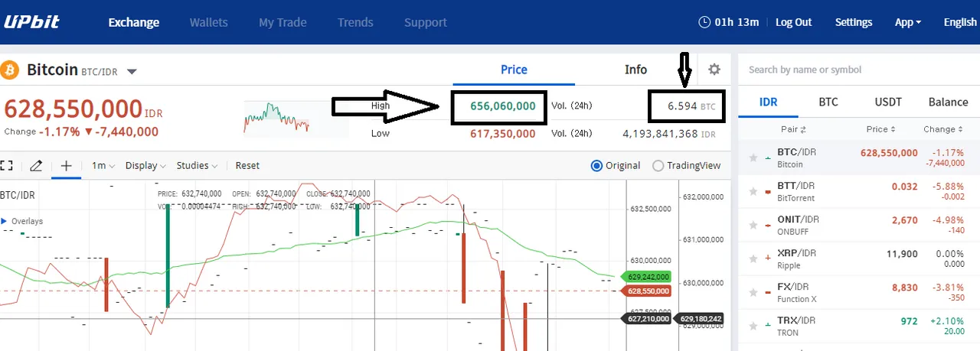Select the USDT market tab
The width and height of the screenshot is (980, 351).
[888, 102]
